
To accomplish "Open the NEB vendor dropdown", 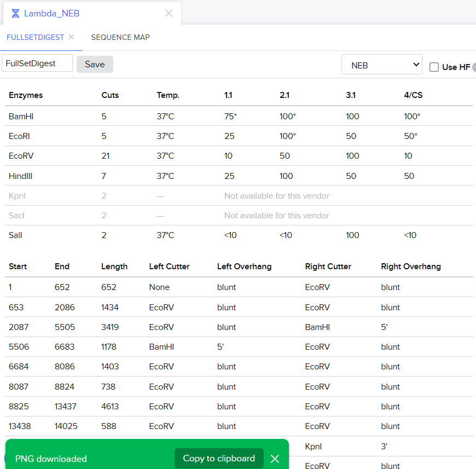I will [x=381, y=65].
